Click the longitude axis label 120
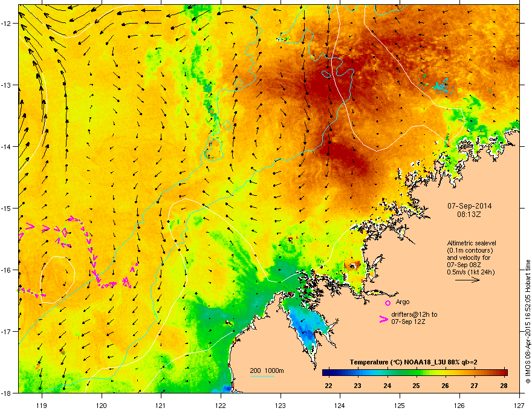The image size is (532, 411). 102,405
